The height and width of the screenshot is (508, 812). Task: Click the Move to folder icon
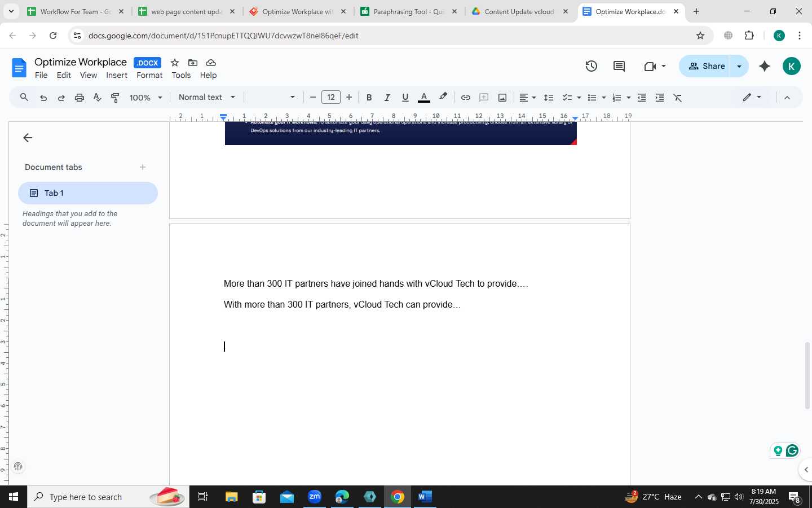pos(193,63)
